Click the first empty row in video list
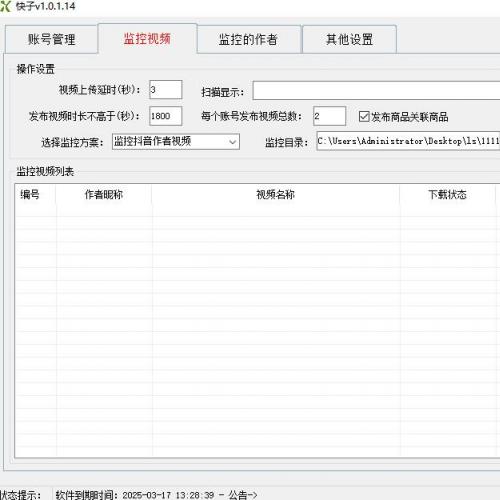This screenshot has height=500, width=500. coord(257,210)
